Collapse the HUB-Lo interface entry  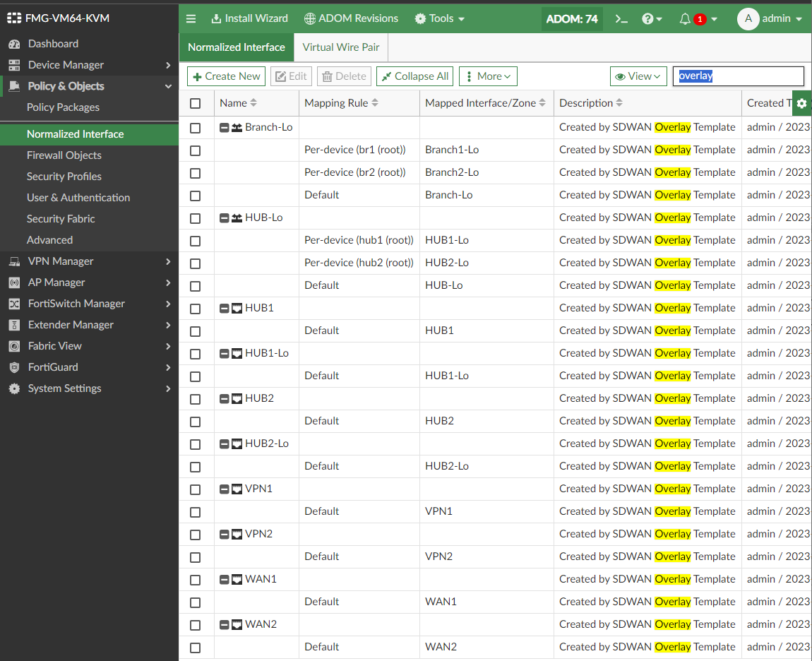pyautogui.click(x=224, y=217)
